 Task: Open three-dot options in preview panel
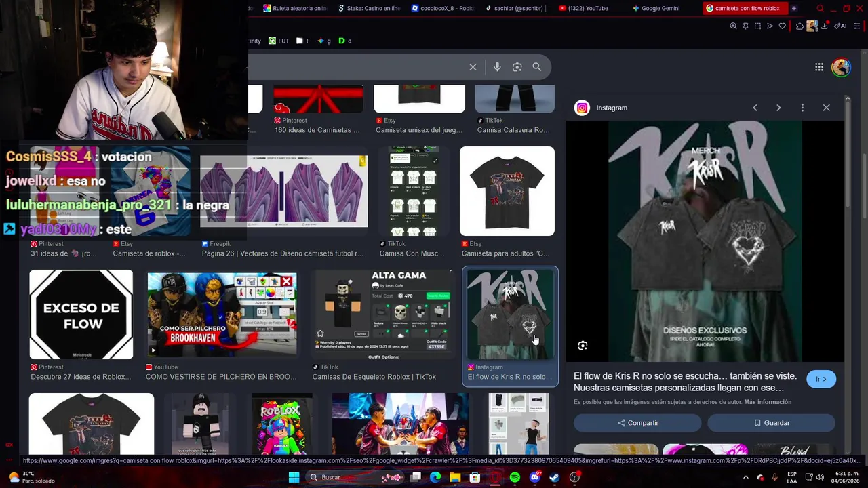[802, 108]
